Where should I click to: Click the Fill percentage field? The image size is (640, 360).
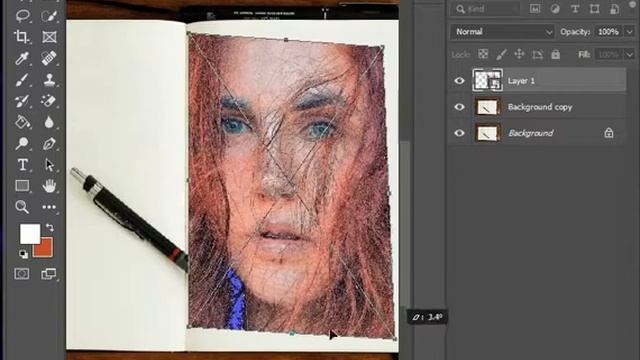click(609, 54)
